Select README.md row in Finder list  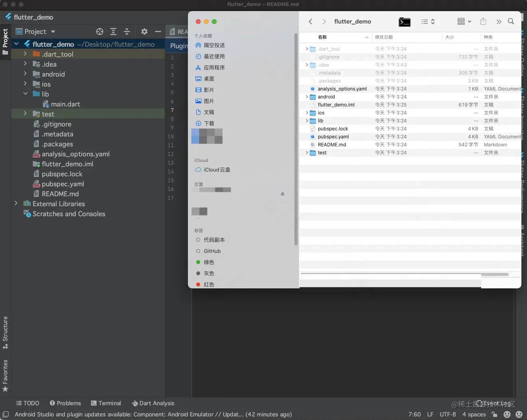pos(411,145)
